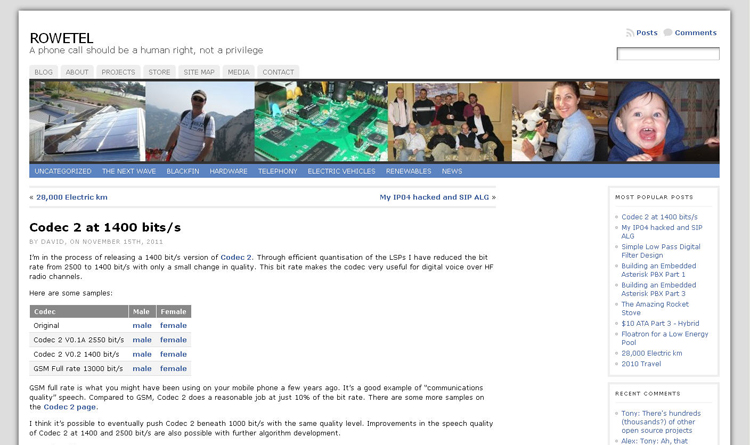Viewport: 750px width, 445px height.
Task: Open the About page tab
Action: pyautogui.click(x=77, y=72)
